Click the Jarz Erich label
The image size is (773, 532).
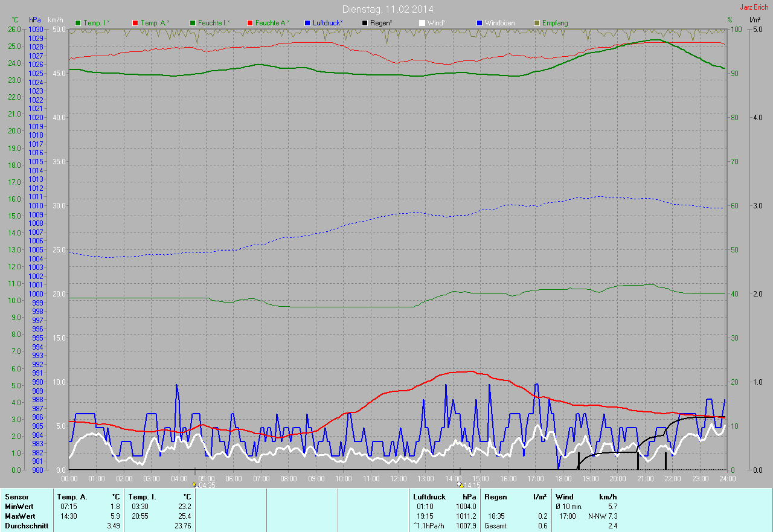[754, 7]
